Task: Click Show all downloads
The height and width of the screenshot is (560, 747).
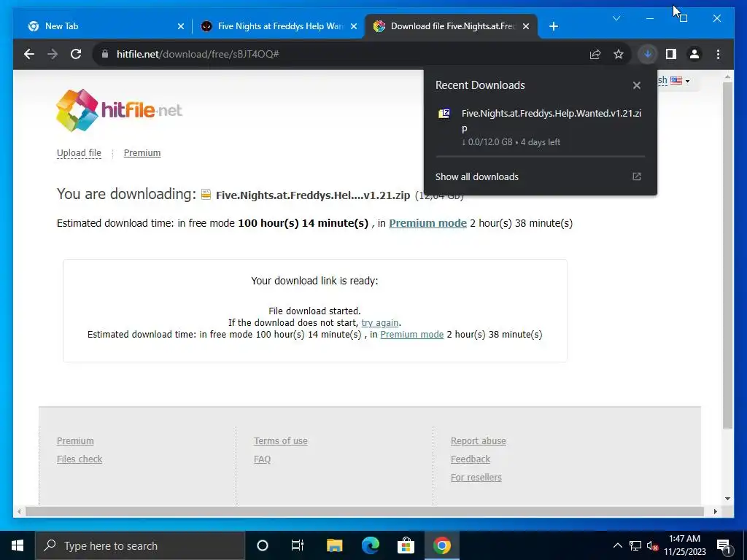Action: [477, 176]
